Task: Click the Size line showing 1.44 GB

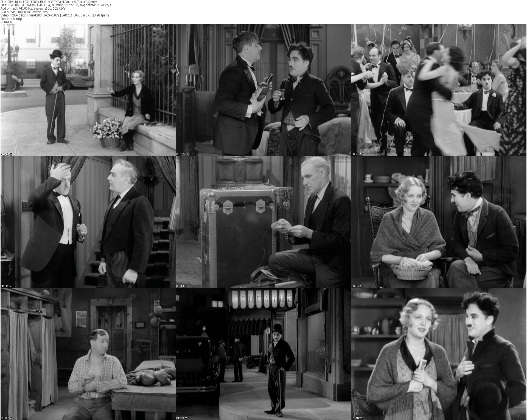Action: 56,5
